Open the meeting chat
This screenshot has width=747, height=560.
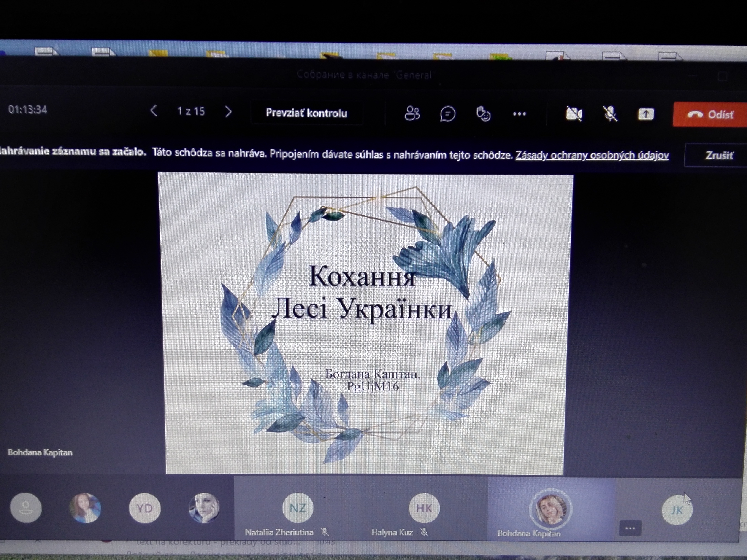point(448,114)
